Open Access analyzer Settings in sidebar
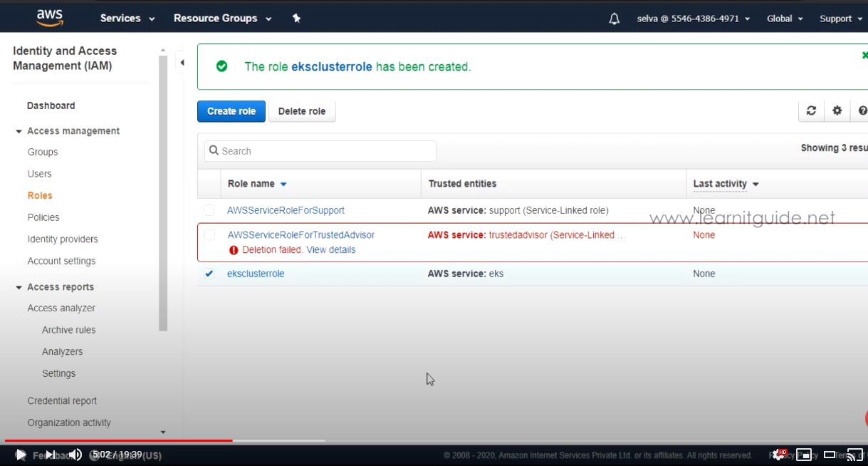 pyautogui.click(x=58, y=374)
